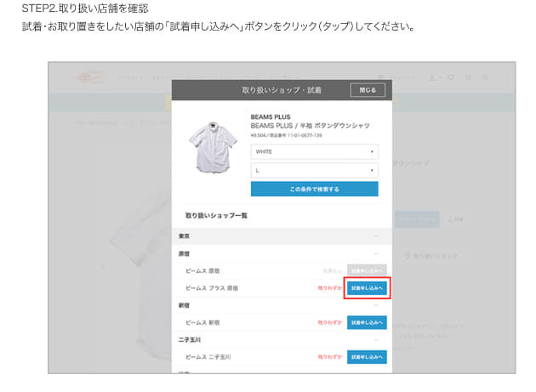The height and width of the screenshot is (392, 536).
Task: Click 試着申し込みへ for ビームス プラス 原宿
Action: click(367, 288)
